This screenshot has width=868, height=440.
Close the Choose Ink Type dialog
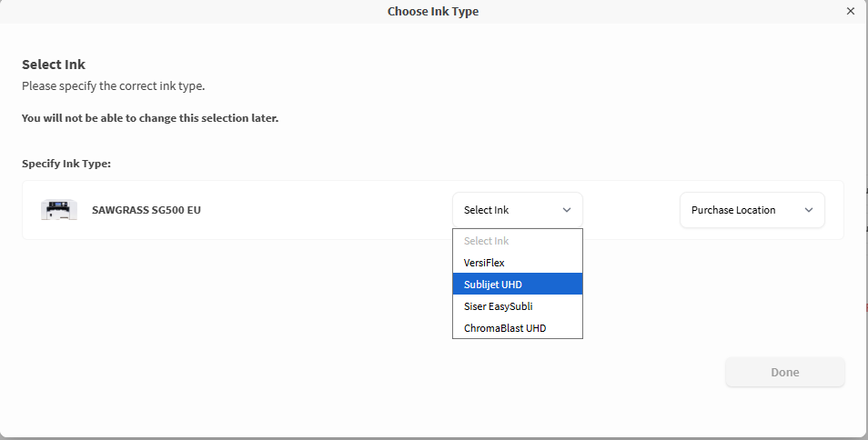pyautogui.click(x=851, y=11)
